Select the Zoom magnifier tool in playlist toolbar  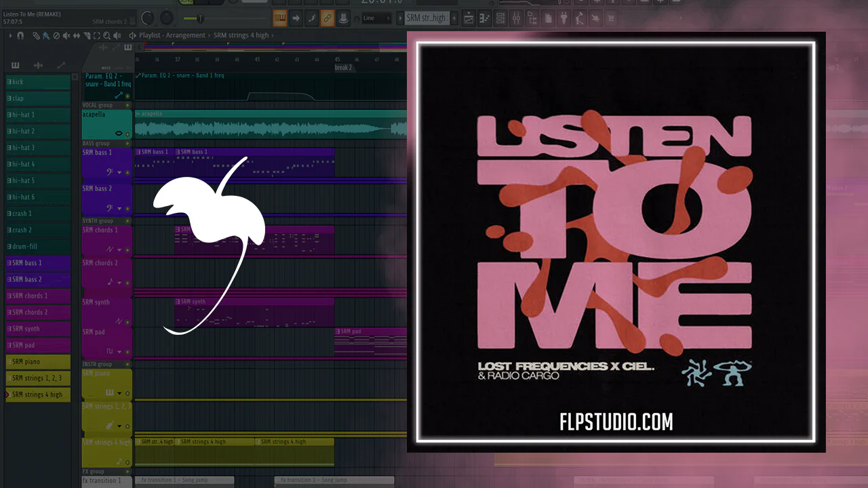(x=106, y=35)
